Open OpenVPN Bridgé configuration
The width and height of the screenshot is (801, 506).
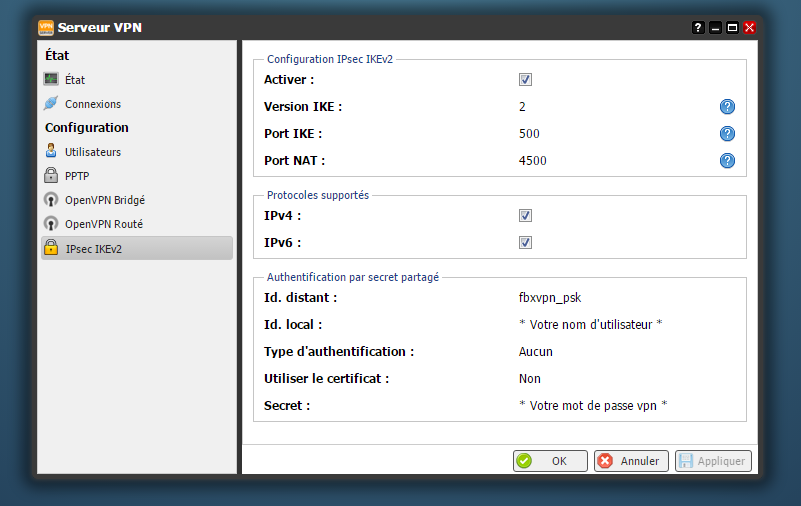[x=104, y=200]
